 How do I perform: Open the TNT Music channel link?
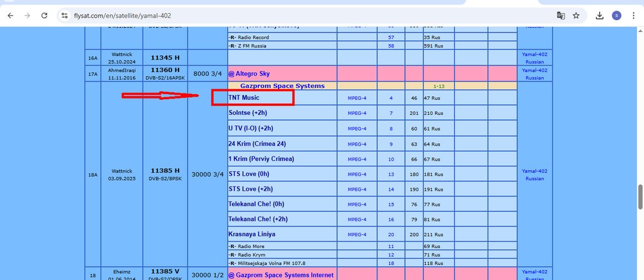[244, 98]
